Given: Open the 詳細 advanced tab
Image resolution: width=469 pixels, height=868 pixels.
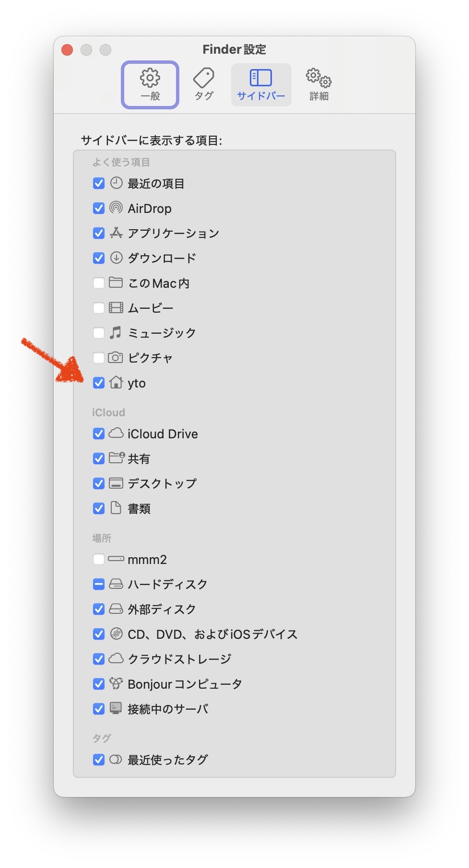Looking at the screenshot, I should [x=319, y=85].
